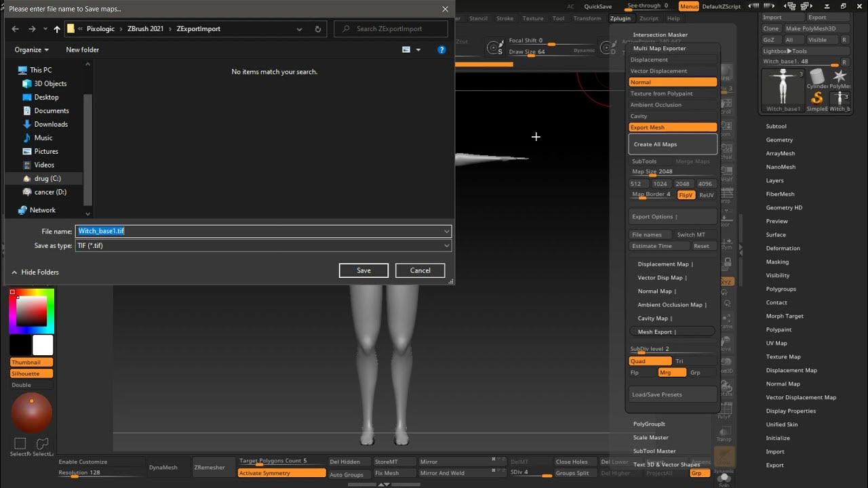Toggle the Ambient Occlusion option
Image resolution: width=868 pixels, height=488 pixels.
coord(673,104)
